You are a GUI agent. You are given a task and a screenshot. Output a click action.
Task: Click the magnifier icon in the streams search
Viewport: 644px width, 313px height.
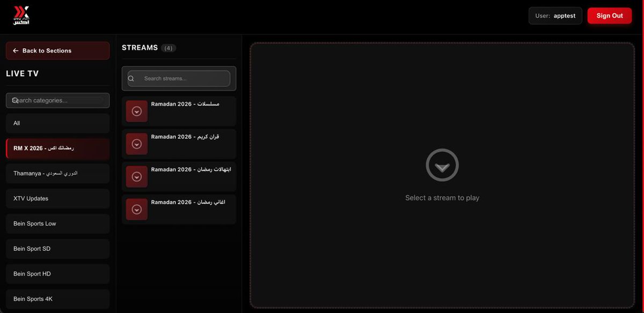(x=131, y=79)
